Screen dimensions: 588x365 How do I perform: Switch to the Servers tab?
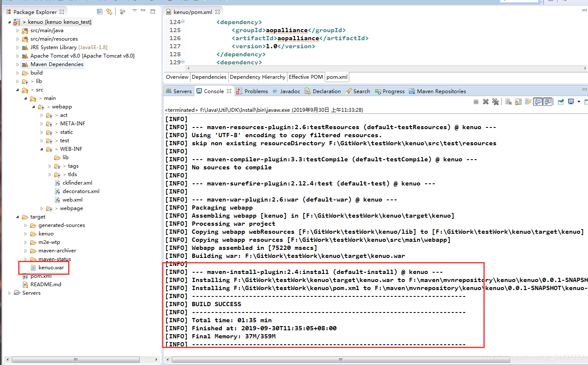tap(179, 91)
